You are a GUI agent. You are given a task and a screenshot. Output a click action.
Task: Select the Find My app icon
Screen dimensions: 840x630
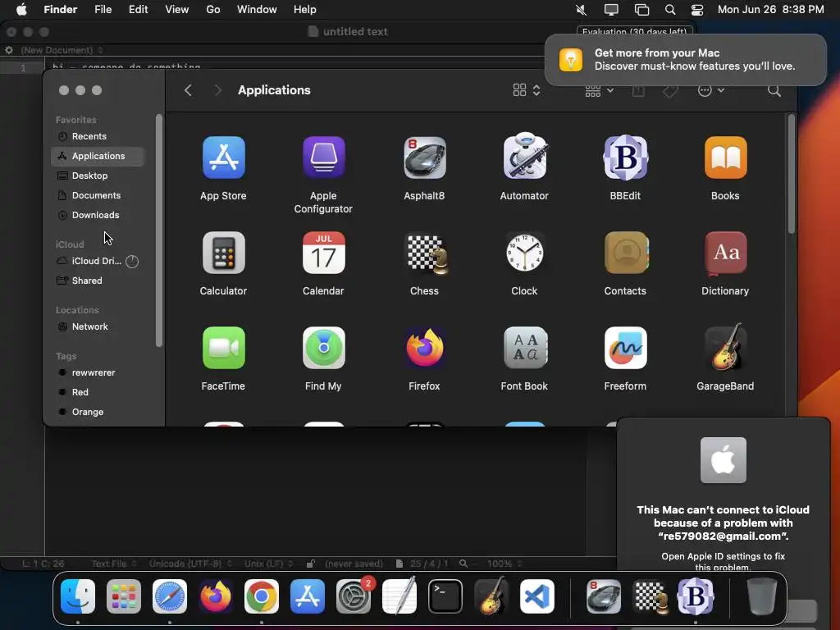323,348
